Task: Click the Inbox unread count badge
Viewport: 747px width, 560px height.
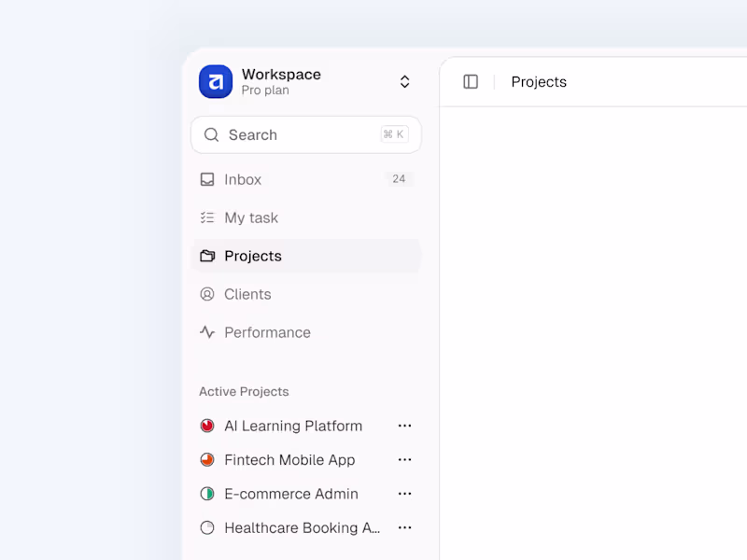Action: point(399,178)
